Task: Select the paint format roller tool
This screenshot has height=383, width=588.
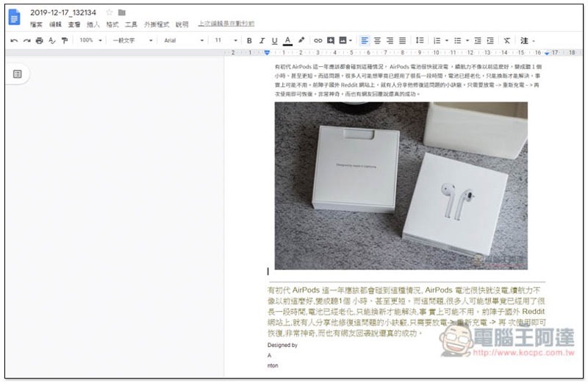Action: point(64,40)
